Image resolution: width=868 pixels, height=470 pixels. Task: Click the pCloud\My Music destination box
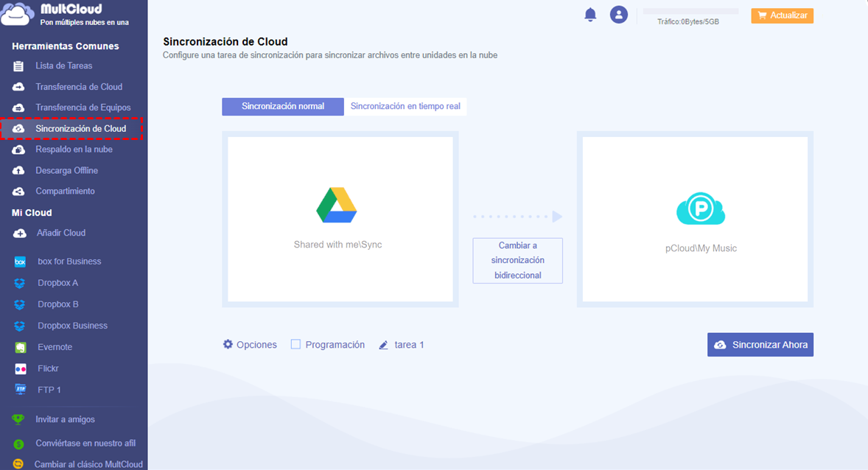pos(695,220)
